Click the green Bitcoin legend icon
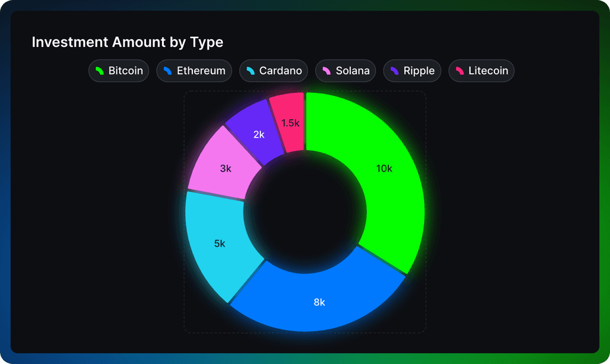The width and height of the screenshot is (610, 364). click(x=99, y=70)
